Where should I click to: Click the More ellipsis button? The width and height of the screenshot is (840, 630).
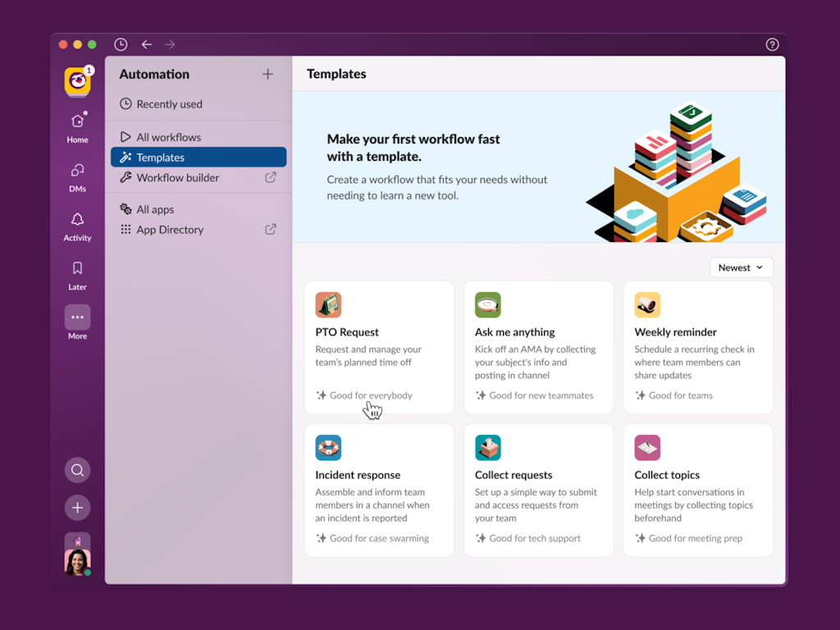point(77,317)
